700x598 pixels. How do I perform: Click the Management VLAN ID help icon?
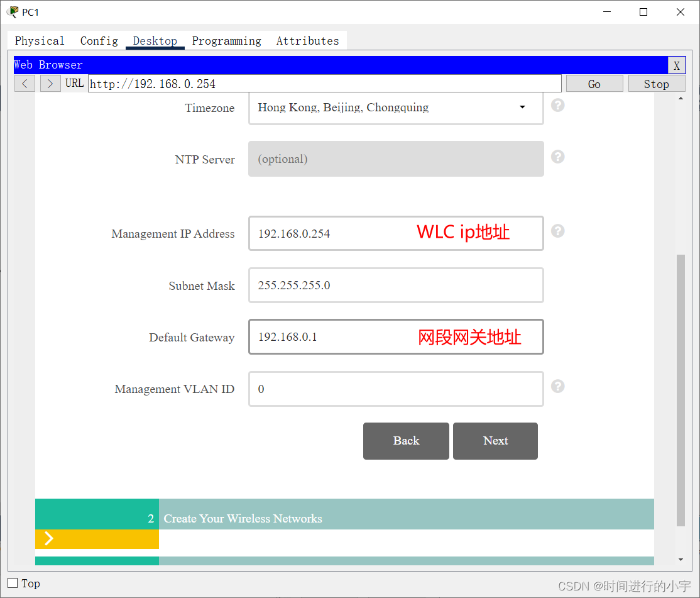[x=557, y=386]
